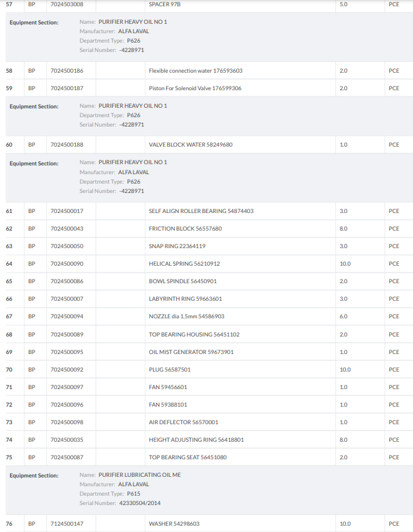Select FAN 59456601 item
413x532 pixels.
(x=168, y=387)
